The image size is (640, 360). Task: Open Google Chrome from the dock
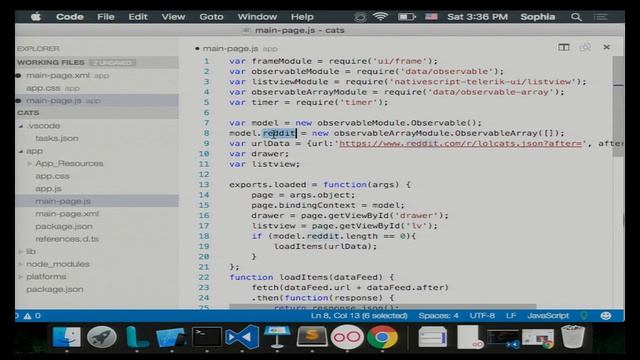click(x=382, y=337)
